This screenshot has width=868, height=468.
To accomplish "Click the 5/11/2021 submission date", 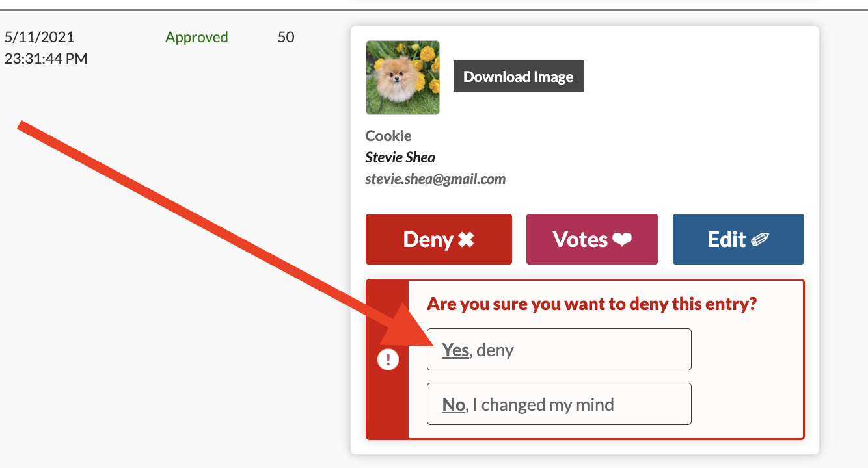I will click(x=39, y=37).
